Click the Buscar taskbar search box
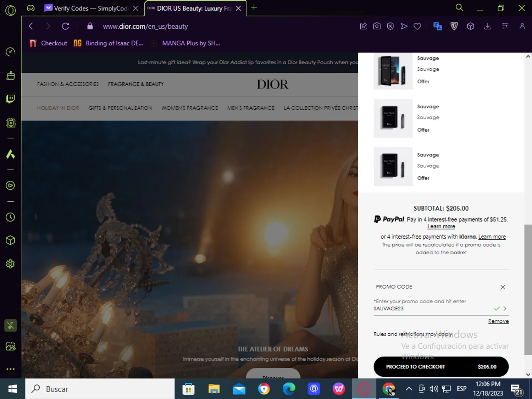This screenshot has height=399, width=532. click(100, 389)
